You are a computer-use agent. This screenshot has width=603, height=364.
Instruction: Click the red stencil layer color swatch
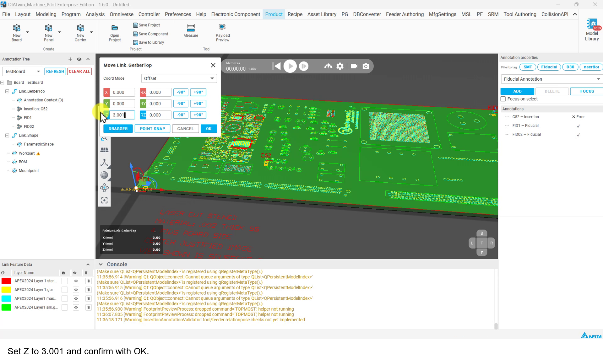click(x=6, y=281)
